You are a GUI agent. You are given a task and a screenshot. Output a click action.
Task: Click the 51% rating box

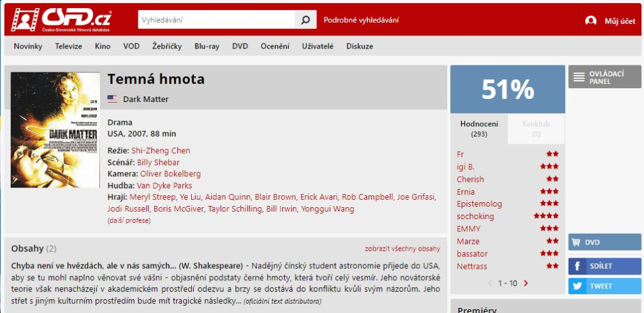(x=508, y=89)
